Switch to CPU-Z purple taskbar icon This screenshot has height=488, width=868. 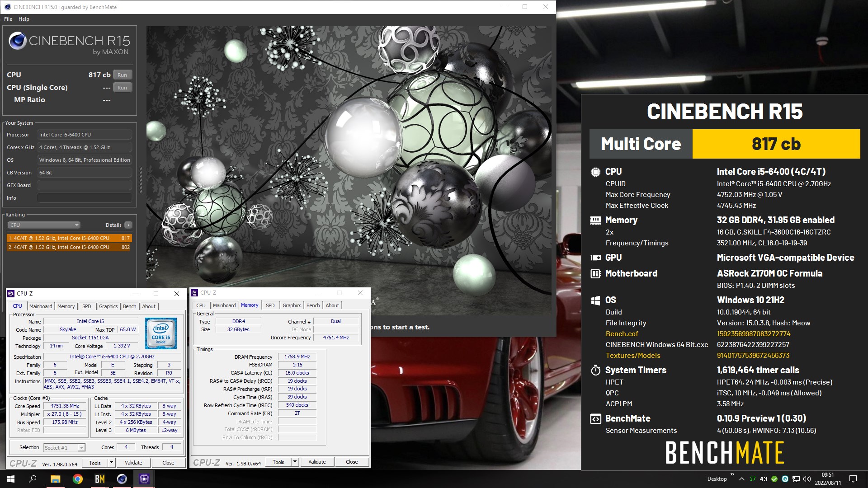click(x=144, y=479)
